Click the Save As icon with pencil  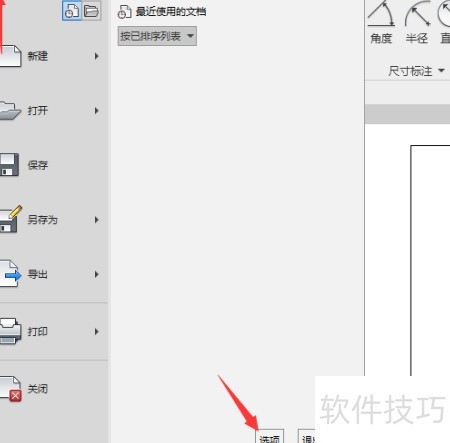point(11,219)
